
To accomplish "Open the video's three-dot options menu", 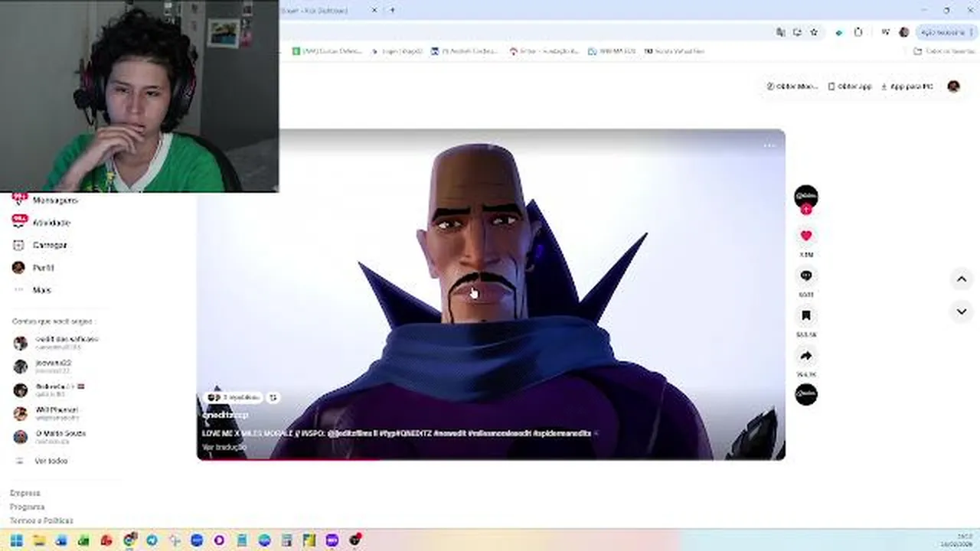I will tap(769, 145).
